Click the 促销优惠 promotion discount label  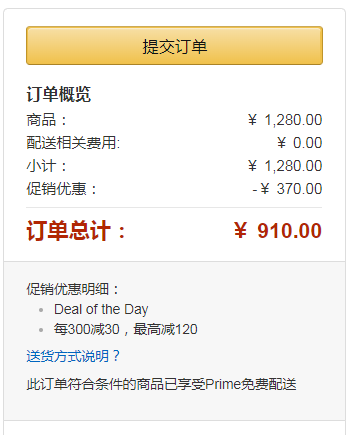coord(61,189)
